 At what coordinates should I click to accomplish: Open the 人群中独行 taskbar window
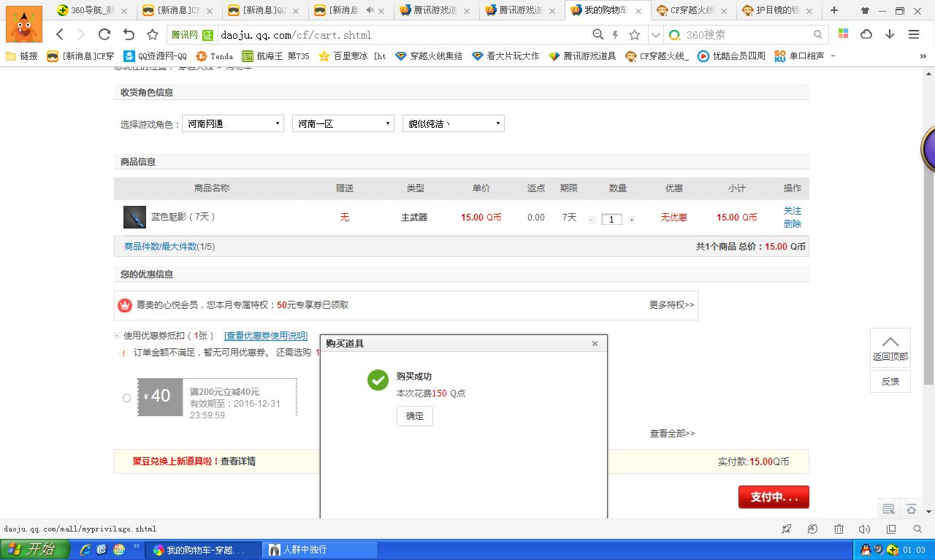tap(320, 550)
